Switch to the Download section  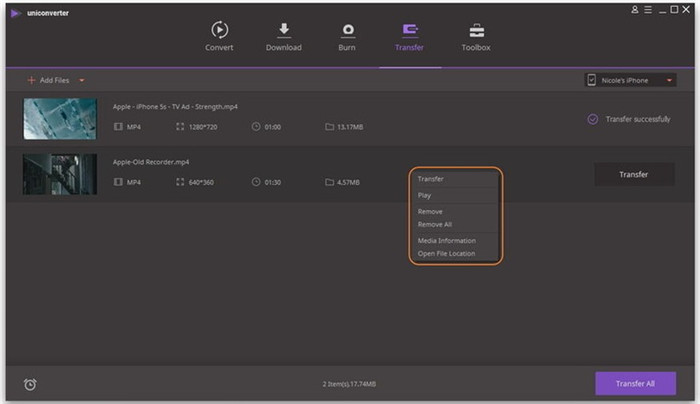click(283, 31)
